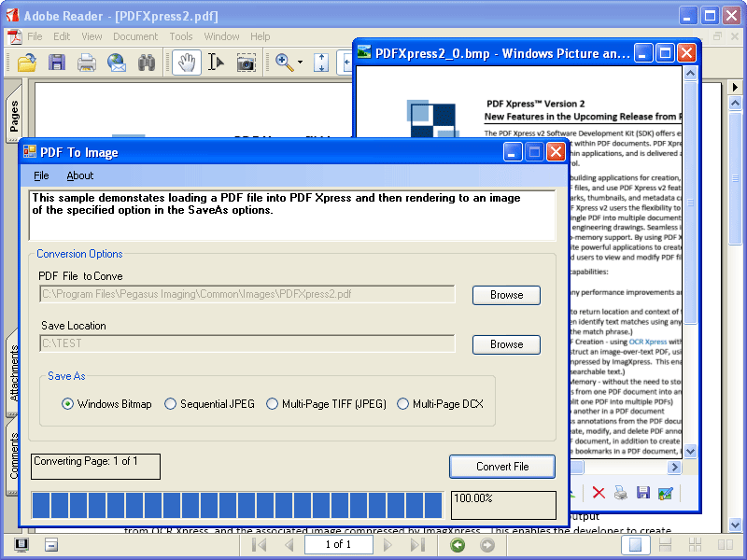Select the Hand tool in Adobe Reader
747x560 pixels.
point(186,62)
